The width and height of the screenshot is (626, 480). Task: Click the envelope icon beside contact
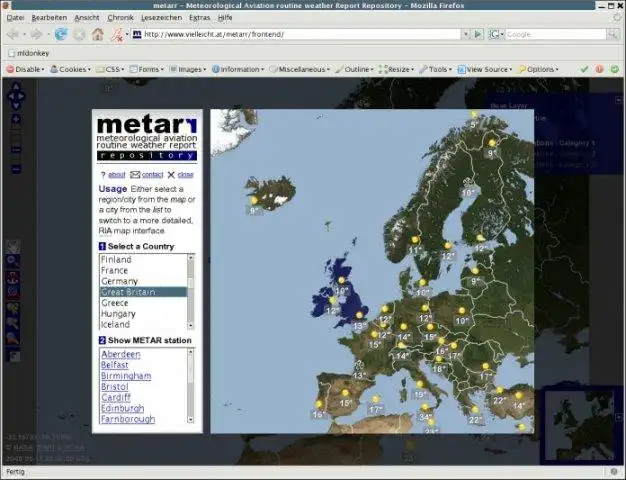tap(135, 175)
